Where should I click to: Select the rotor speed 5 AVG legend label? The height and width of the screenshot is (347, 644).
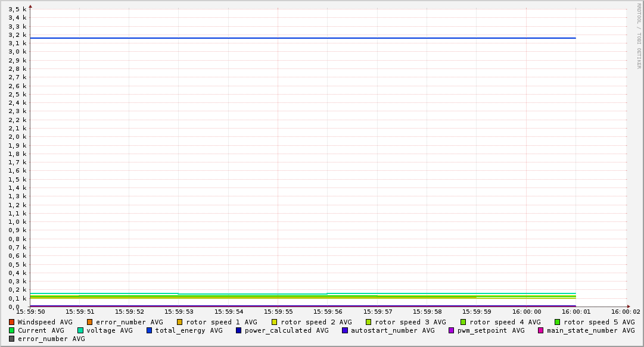point(599,322)
